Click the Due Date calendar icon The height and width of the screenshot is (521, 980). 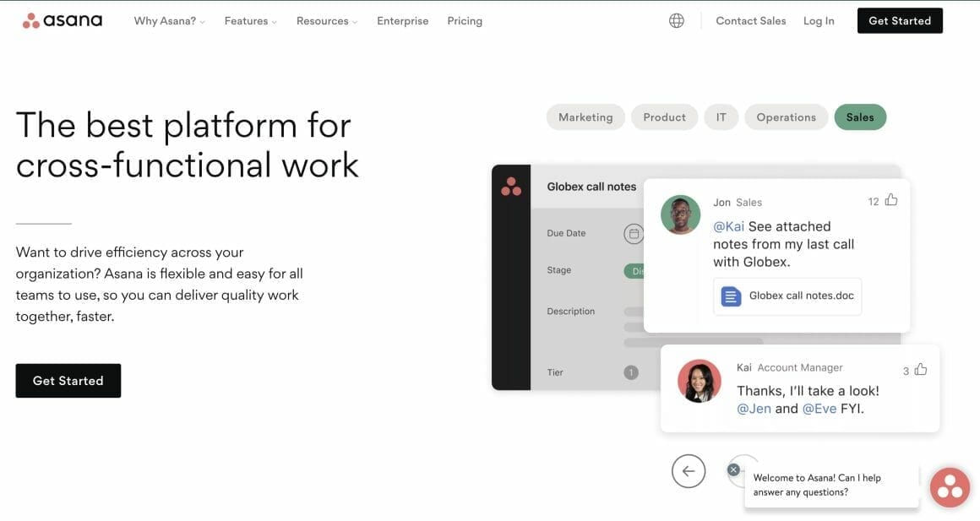click(x=633, y=234)
